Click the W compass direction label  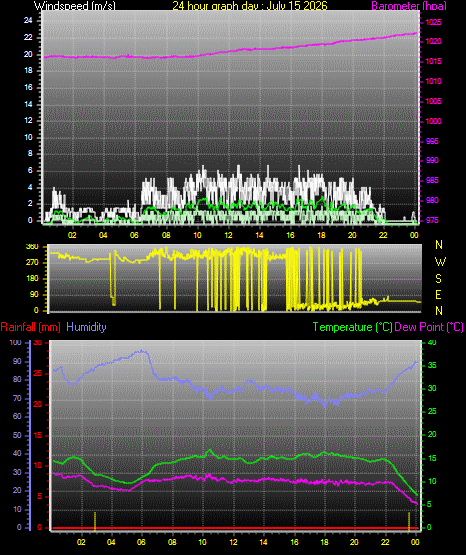[440, 262]
